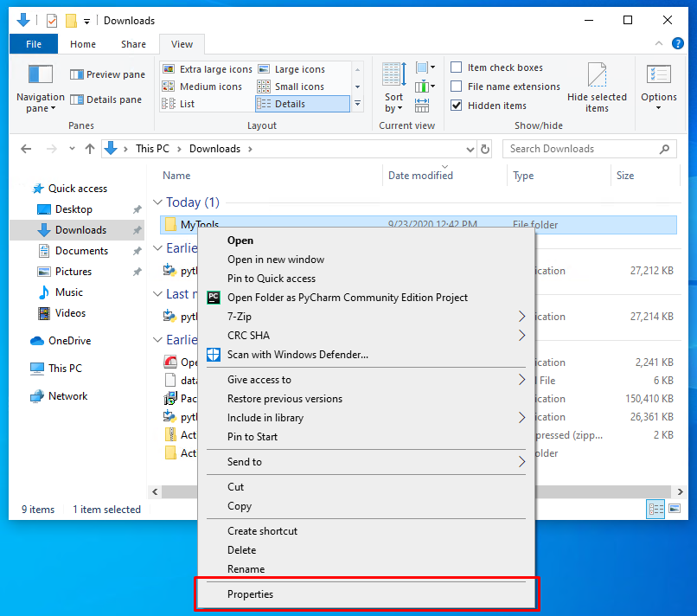
Task: Open the File tab
Action: [x=34, y=44]
